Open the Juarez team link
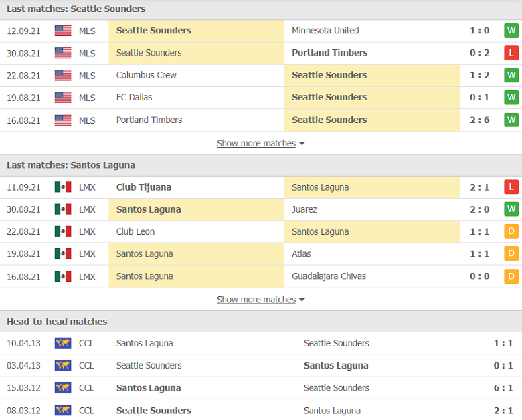Image resolution: width=522 pixels, height=420 pixels. tap(304, 209)
